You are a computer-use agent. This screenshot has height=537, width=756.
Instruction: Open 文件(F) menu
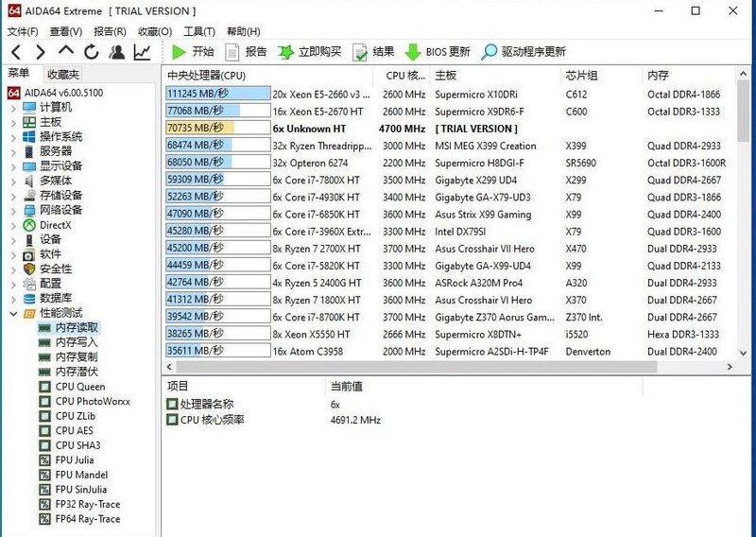coord(23,32)
